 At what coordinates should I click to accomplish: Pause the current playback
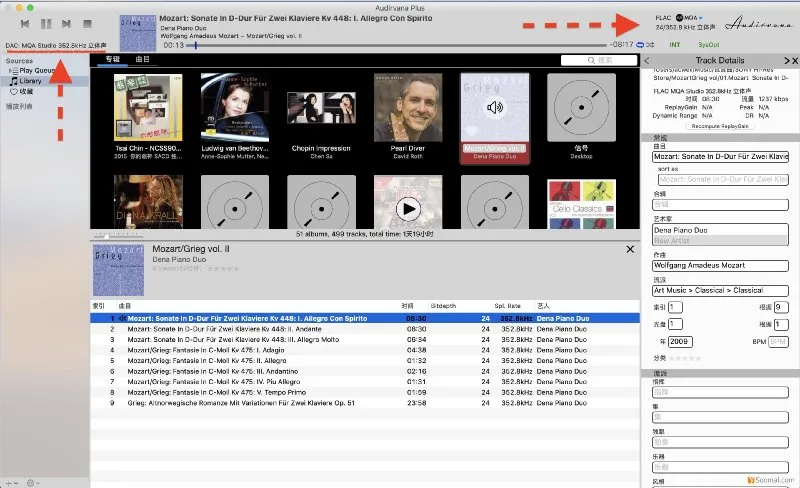[46, 23]
